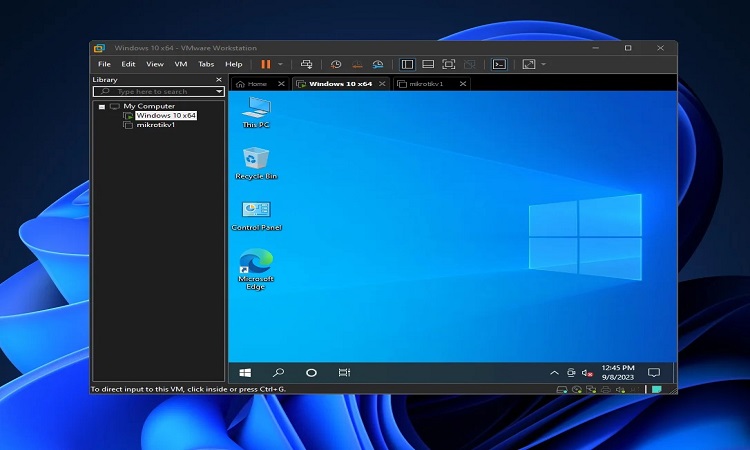Click the VMware Workstation title bar logo
This screenshot has width=750, height=450.
[99, 48]
